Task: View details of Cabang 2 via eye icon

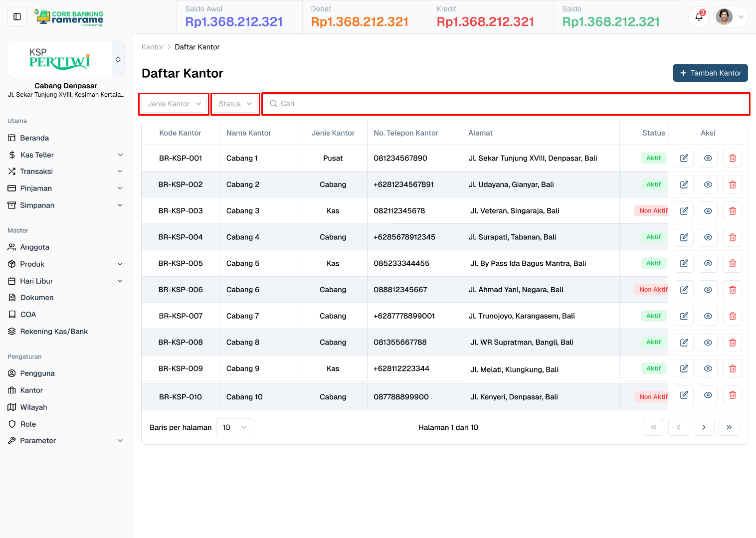Action: (x=708, y=184)
